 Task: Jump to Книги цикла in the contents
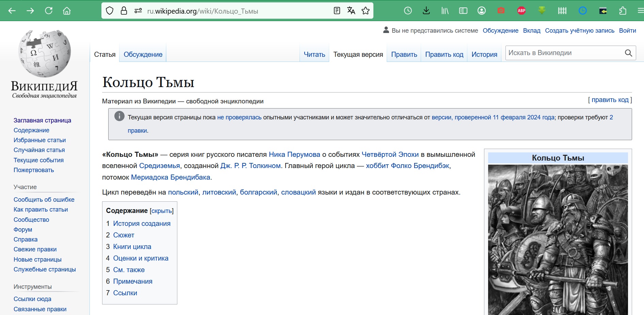pyautogui.click(x=132, y=247)
